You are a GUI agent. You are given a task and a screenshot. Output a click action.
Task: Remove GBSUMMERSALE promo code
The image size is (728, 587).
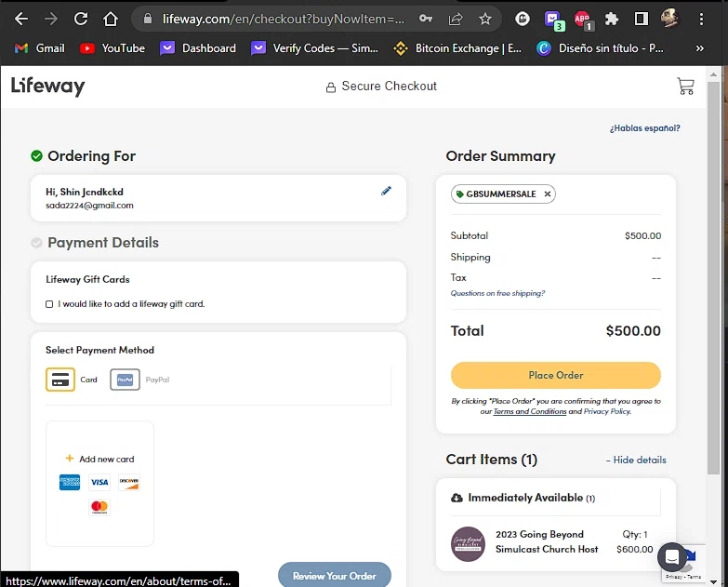coord(548,194)
